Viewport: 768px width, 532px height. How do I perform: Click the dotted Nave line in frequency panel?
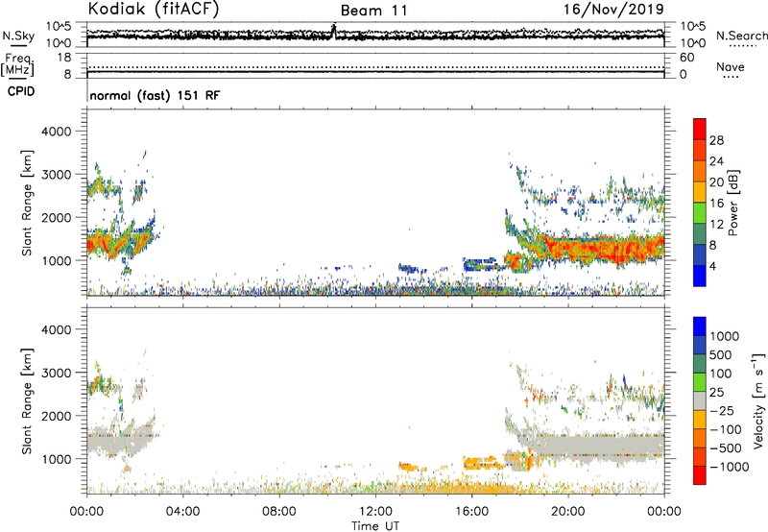(375, 67)
